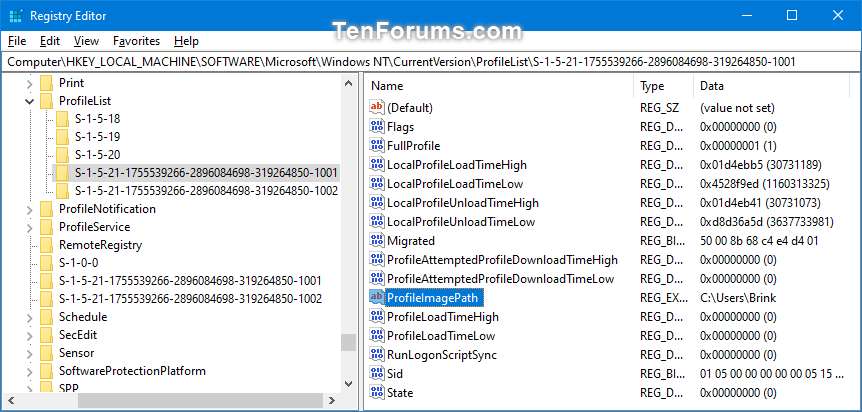Click the tree pane vertical scrollbar thumb
This screenshot has height=412, width=862.
(348, 342)
